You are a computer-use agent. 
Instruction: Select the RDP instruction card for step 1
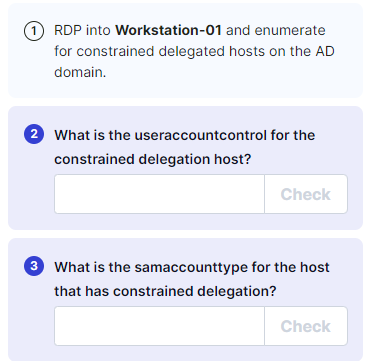(185, 51)
